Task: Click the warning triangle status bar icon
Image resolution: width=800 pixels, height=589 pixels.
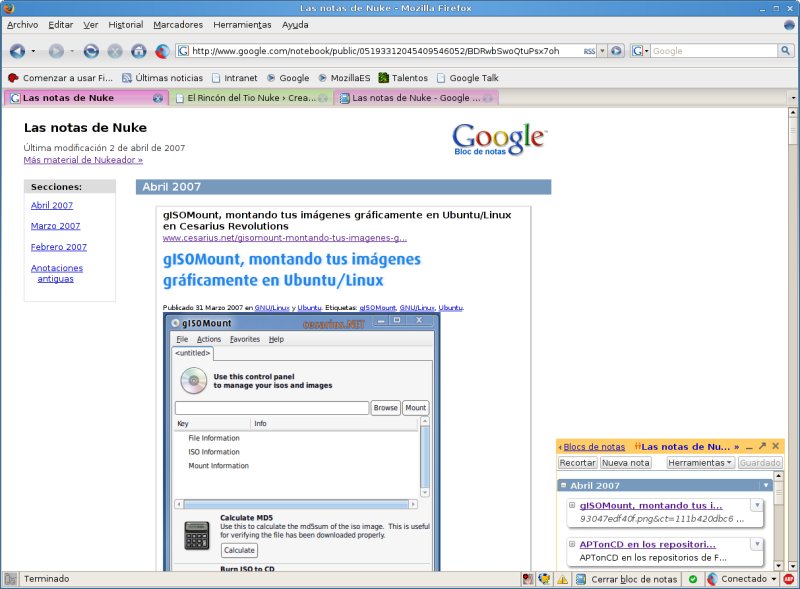Action: coord(562,579)
